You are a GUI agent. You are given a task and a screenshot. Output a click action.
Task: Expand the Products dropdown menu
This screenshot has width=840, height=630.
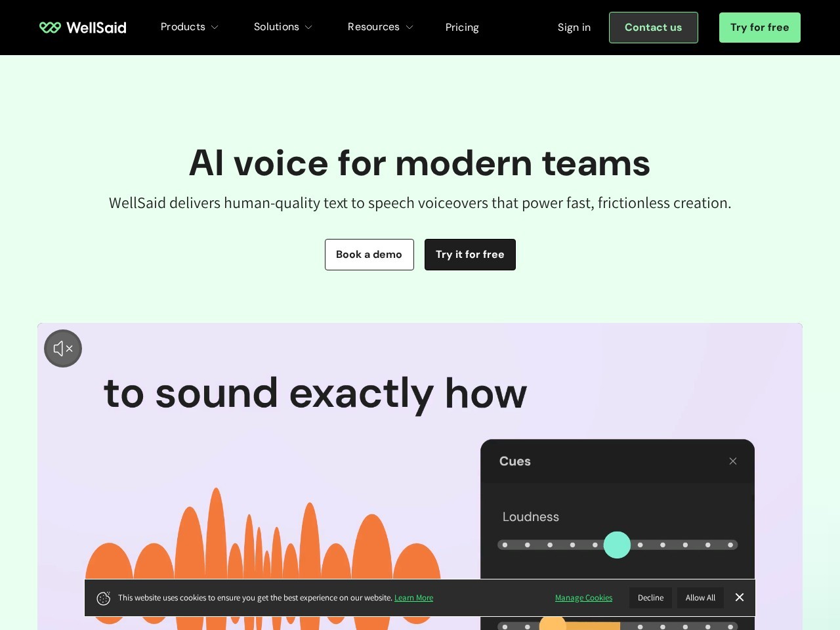tap(190, 27)
